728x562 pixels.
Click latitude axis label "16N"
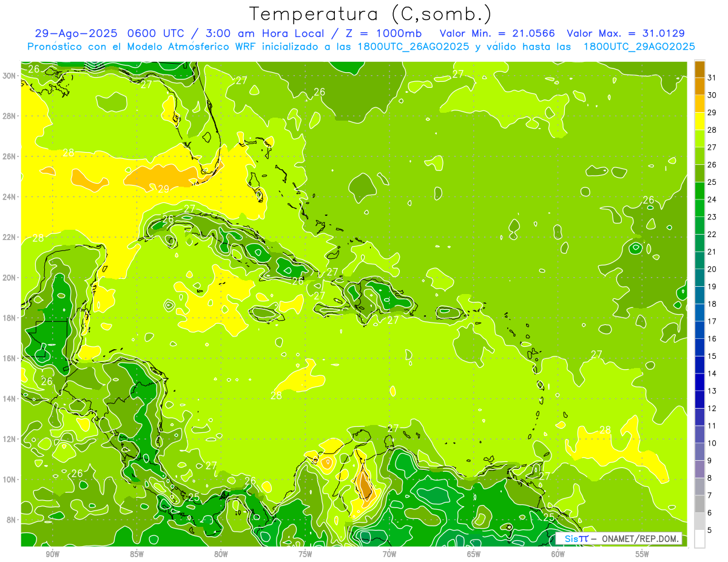(x=10, y=358)
